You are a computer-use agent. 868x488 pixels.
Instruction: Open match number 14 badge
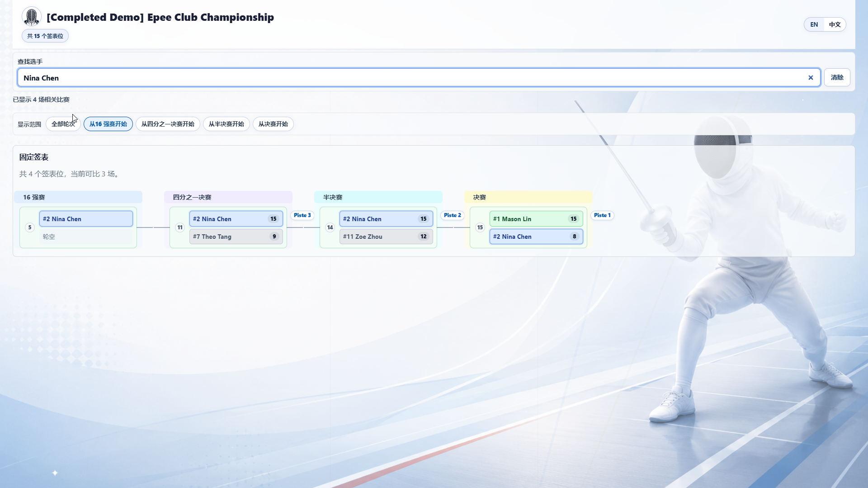[x=330, y=227]
